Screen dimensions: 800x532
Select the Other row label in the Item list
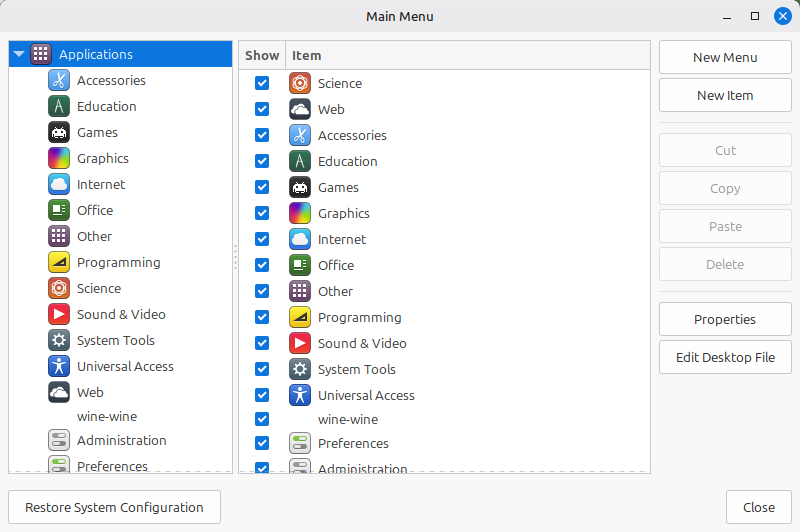tap(335, 291)
